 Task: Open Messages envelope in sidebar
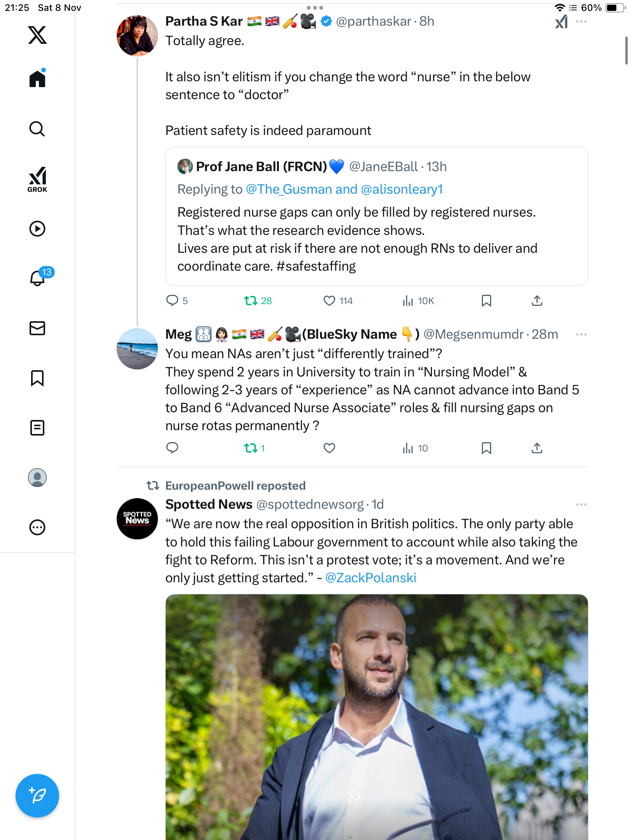point(37,328)
